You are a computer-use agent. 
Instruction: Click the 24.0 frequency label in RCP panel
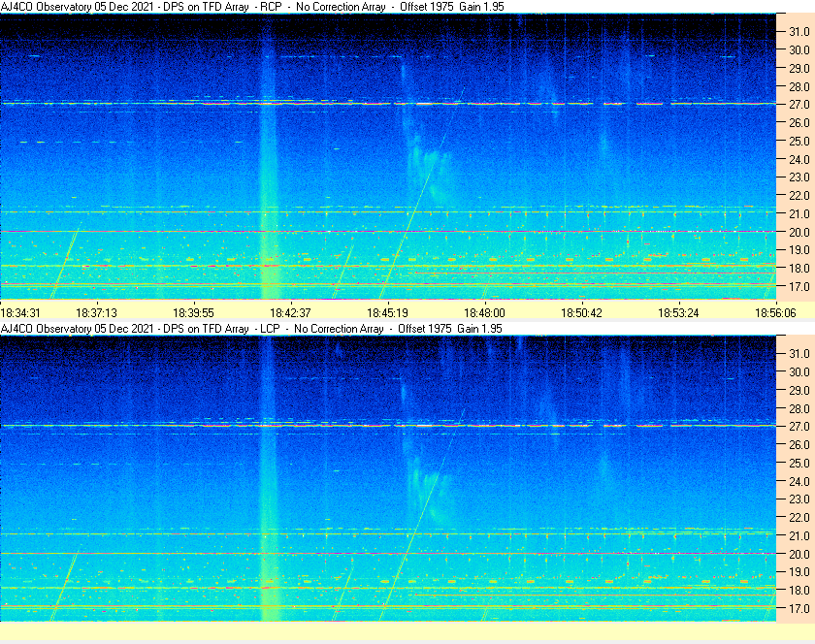click(x=799, y=159)
